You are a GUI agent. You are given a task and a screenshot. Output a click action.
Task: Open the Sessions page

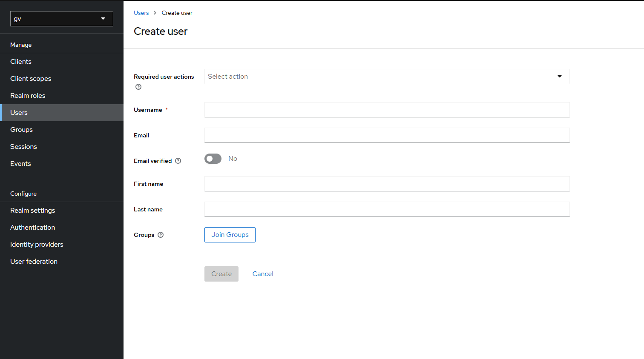(x=23, y=147)
